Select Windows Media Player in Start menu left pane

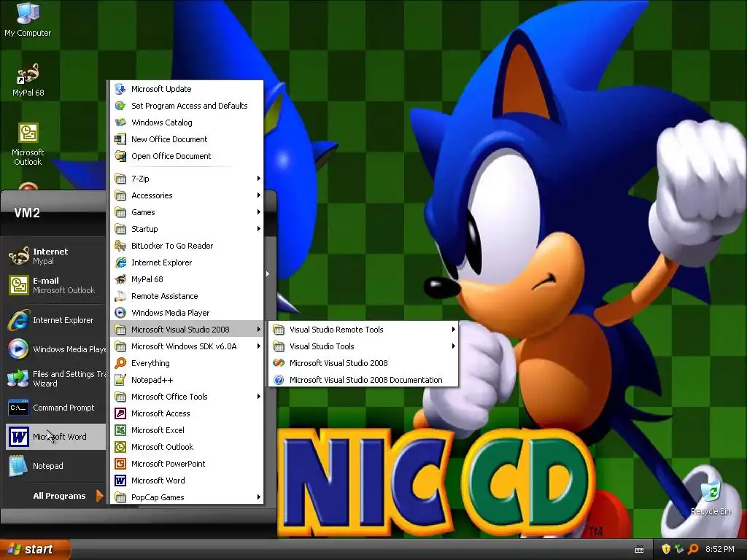pyautogui.click(x=55, y=349)
